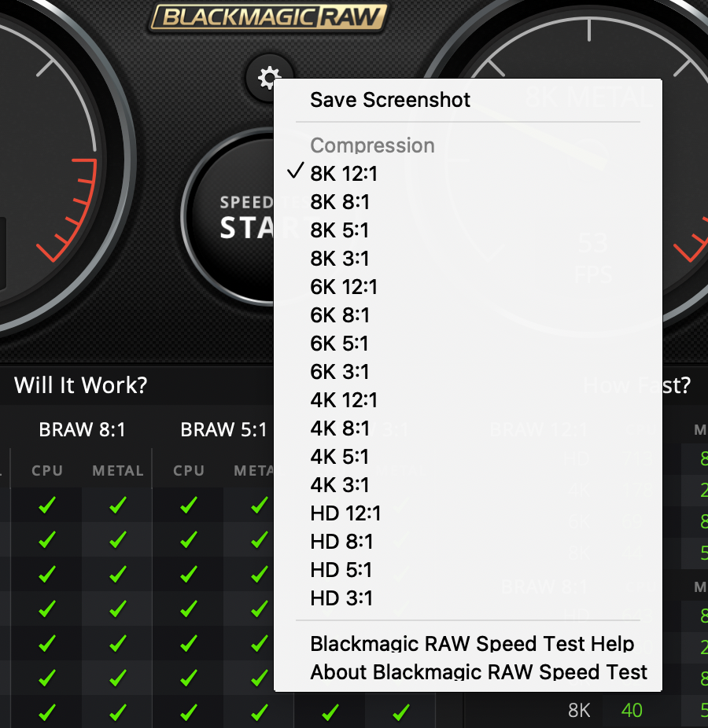Select 4K 8:1 compression
The height and width of the screenshot is (728, 708).
click(468, 428)
